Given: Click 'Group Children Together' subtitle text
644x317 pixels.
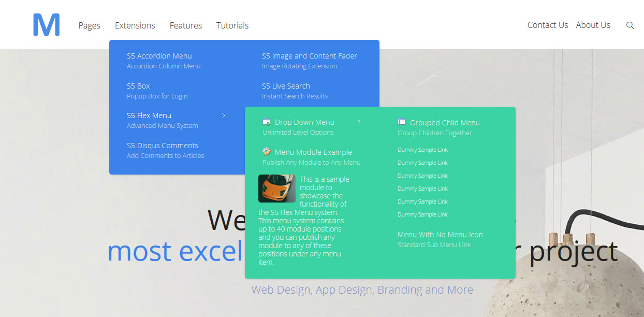Looking at the screenshot, I should tap(435, 133).
